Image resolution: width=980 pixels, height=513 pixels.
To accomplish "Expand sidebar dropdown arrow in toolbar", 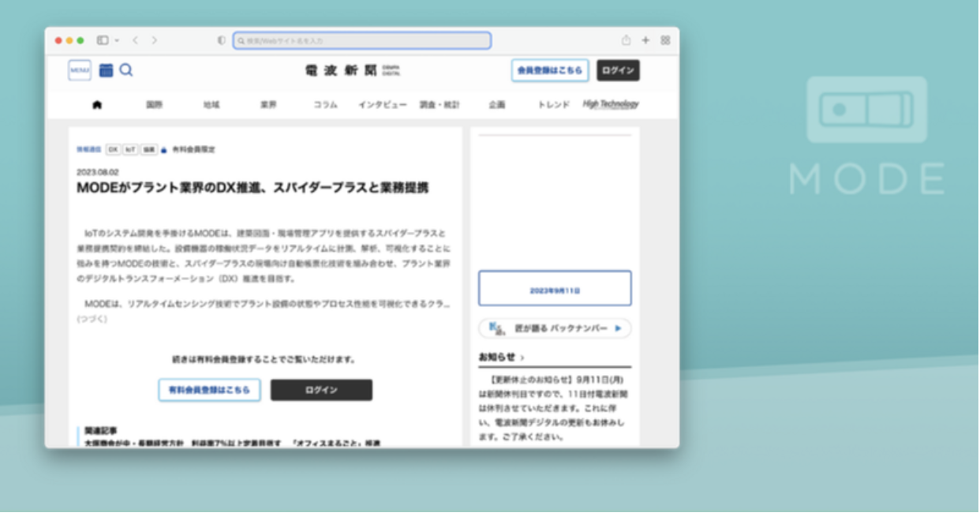I will coord(117,40).
